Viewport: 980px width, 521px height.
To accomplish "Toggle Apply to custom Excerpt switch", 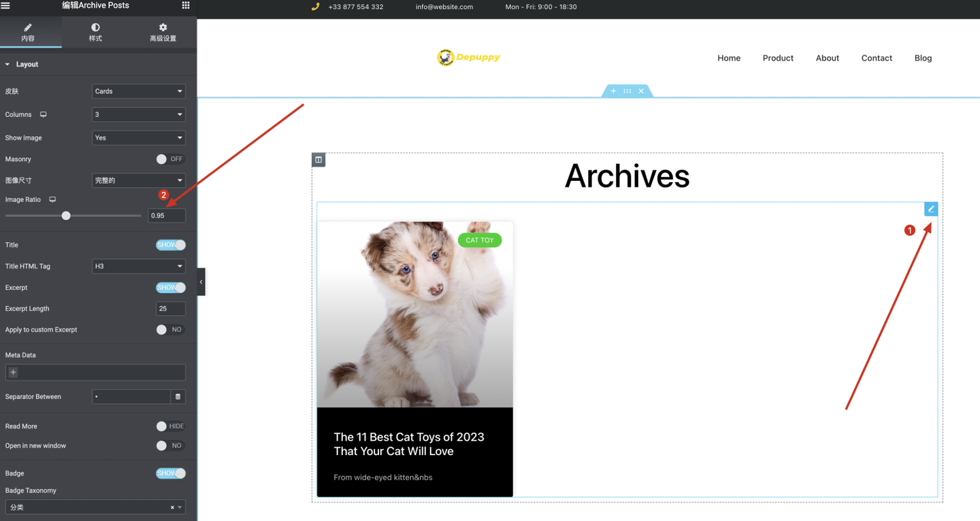I will click(x=170, y=330).
